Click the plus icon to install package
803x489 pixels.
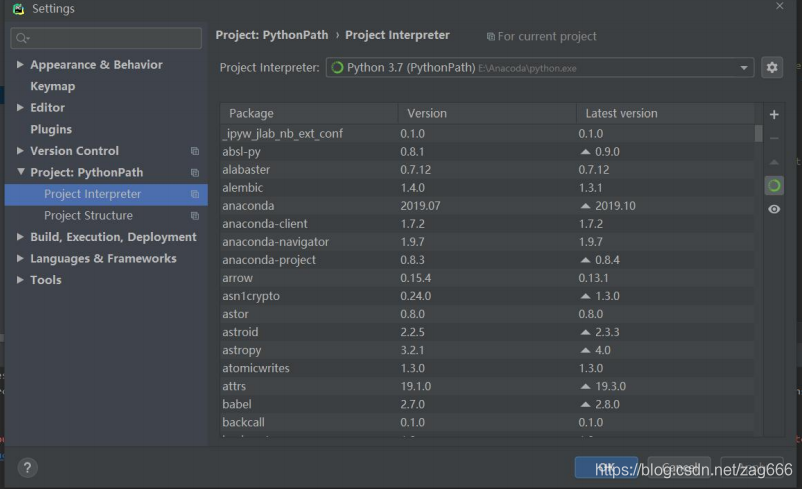774,115
